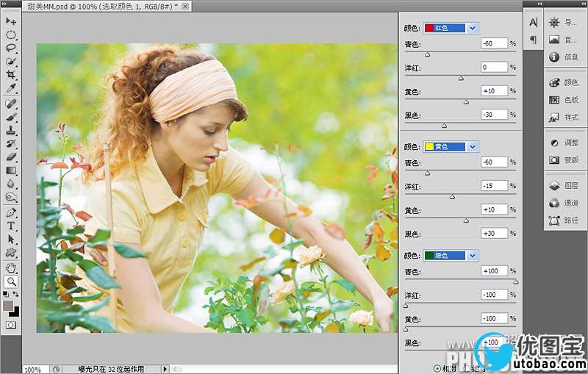Select the Gradient tool
This screenshot has height=374, width=588.
click(11, 170)
